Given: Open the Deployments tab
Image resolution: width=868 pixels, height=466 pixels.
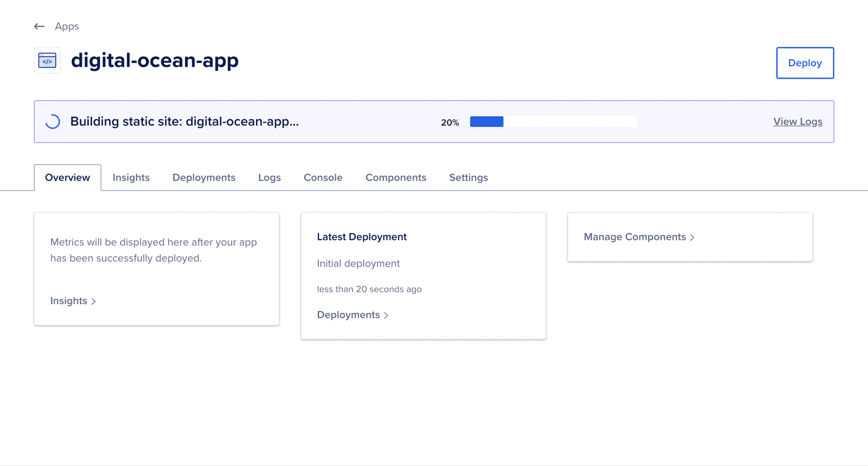Looking at the screenshot, I should click(204, 177).
